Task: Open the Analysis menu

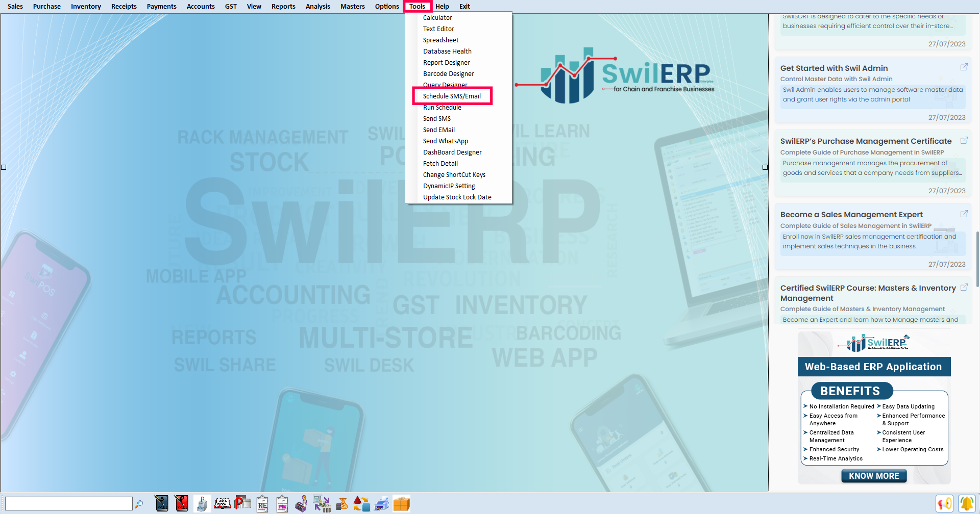Action: click(x=318, y=6)
